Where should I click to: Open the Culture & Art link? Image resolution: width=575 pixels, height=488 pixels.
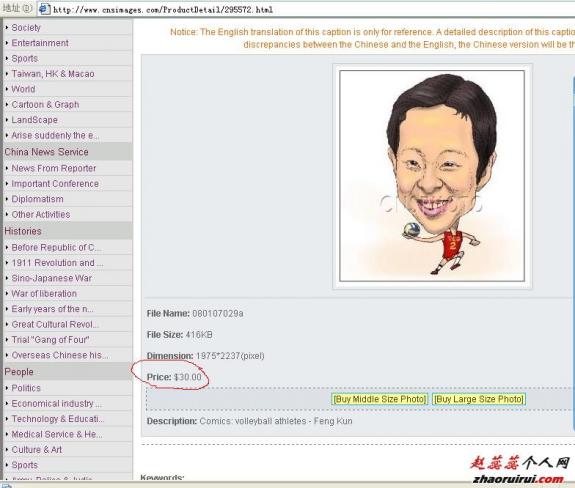point(37,450)
